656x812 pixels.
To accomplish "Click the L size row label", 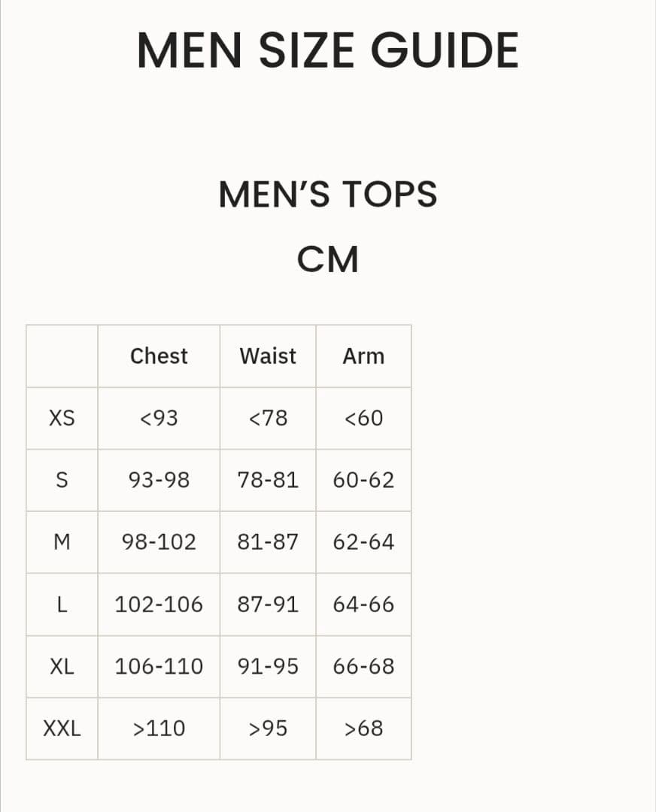I will tap(62, 604).
